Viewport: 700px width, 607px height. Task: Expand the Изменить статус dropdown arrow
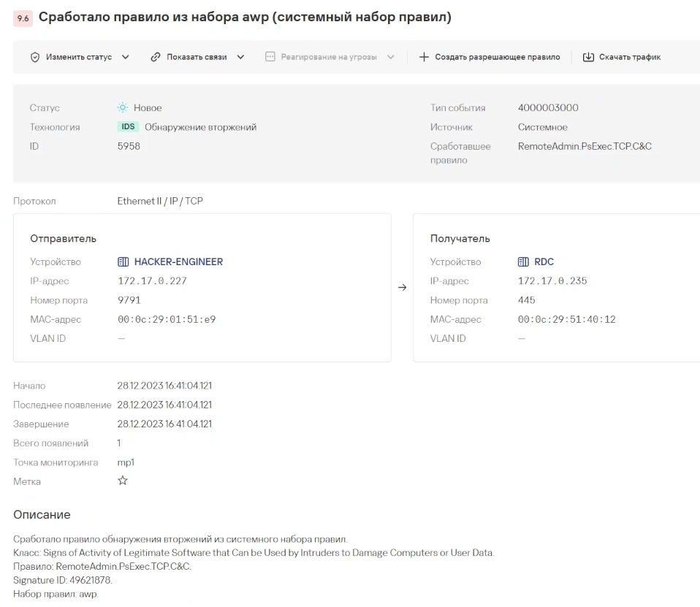[125, 58]
